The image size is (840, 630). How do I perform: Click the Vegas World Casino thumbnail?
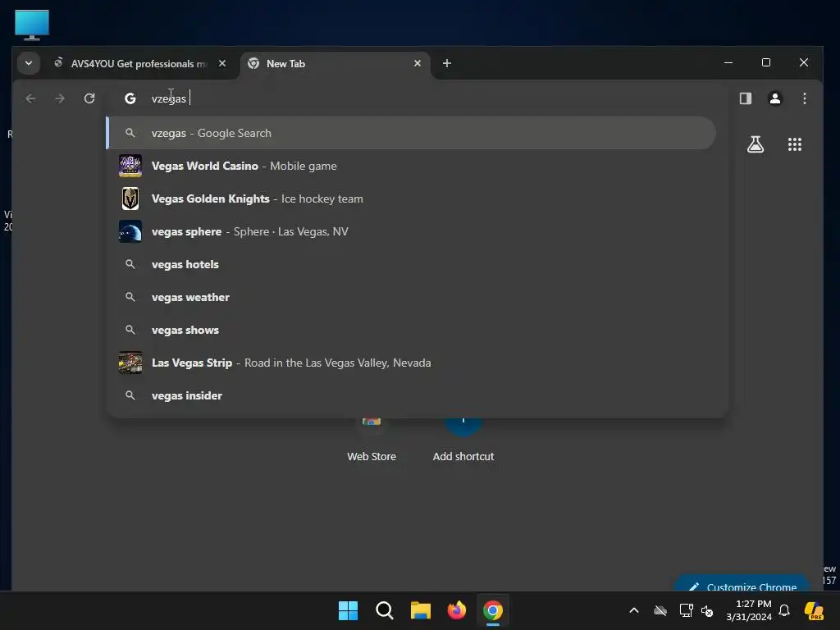130,166
